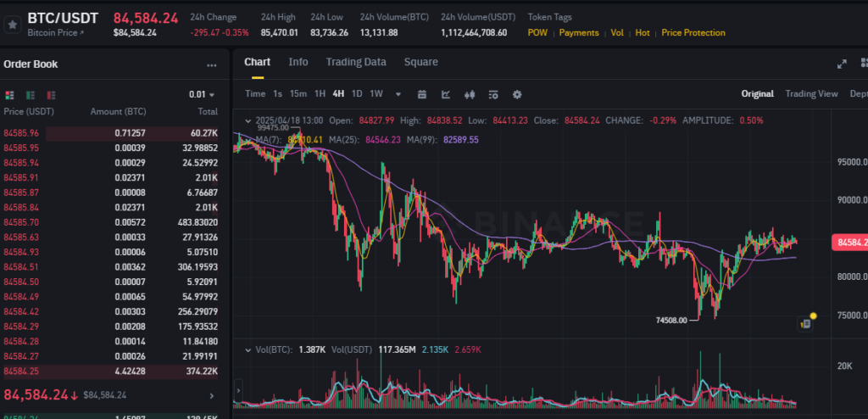The image size is (868, 419).
Task: Click the order marker icon on chart
Action: [805, 323]
